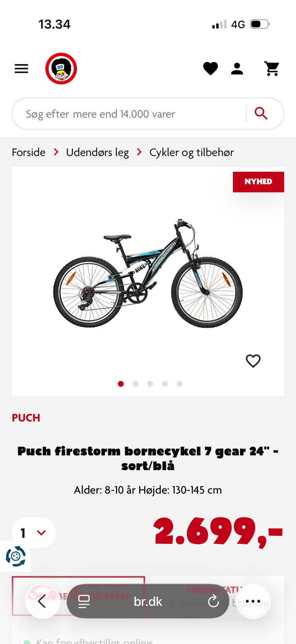Screen dimensions: 296x644
Task: Focus the search field for varer
Action: [x=129, y=114]
